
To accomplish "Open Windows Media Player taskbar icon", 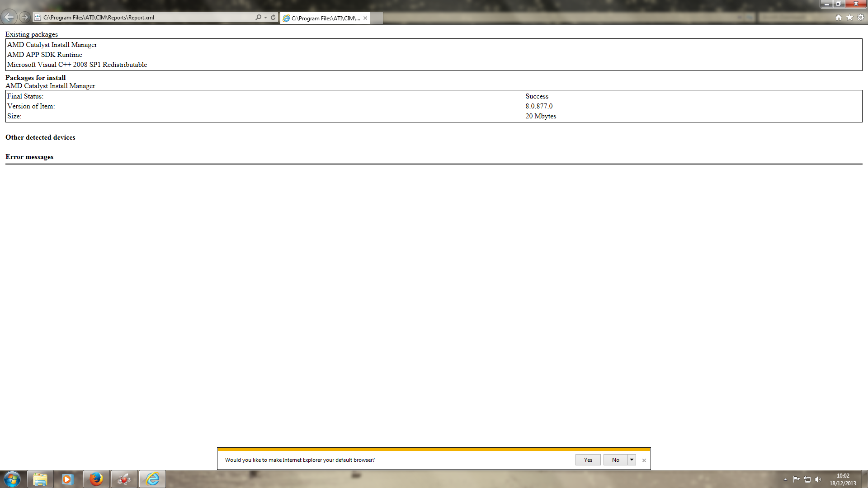I will (68, 479).
